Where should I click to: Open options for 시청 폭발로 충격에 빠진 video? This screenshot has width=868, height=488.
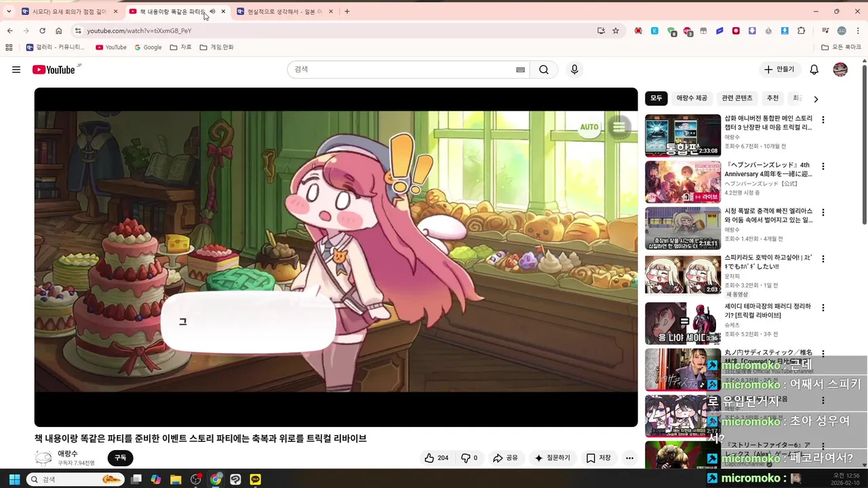823,212
